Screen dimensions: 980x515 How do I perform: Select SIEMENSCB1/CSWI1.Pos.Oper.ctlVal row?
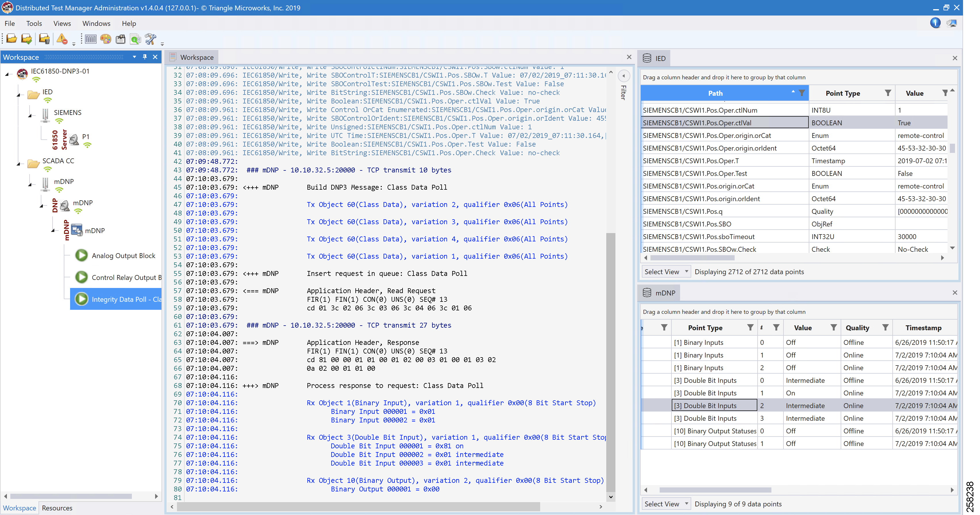click(794, 122)
